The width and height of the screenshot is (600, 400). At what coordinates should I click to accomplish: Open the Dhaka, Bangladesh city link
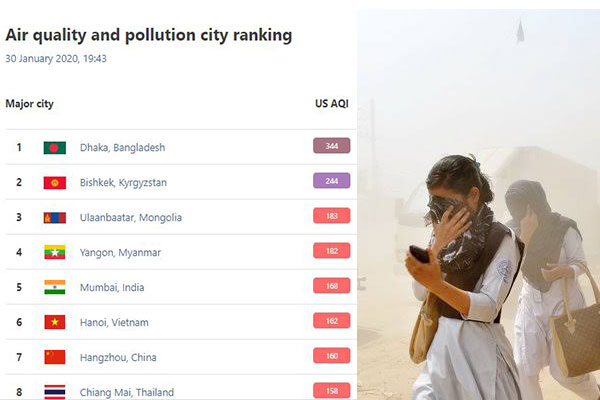point(122,148)
